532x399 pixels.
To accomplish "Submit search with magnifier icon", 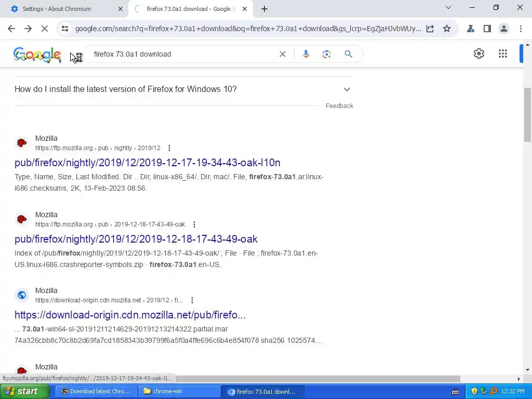I will tap(348, 54).
